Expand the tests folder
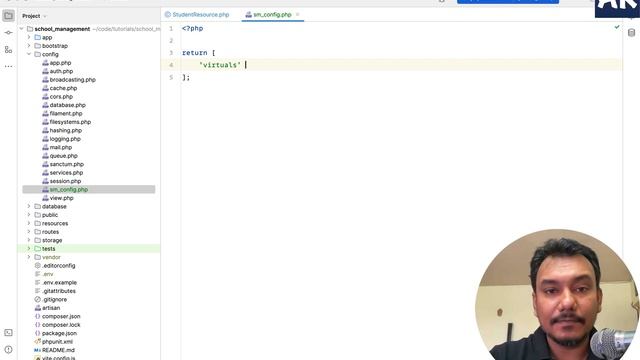The height and width of the screenshot is (360, 640). coord(29,249)
